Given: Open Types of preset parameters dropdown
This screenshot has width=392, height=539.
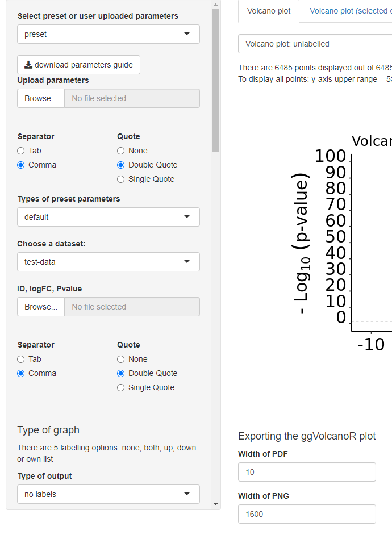Looking at the screenshot, I should (109, 217).
